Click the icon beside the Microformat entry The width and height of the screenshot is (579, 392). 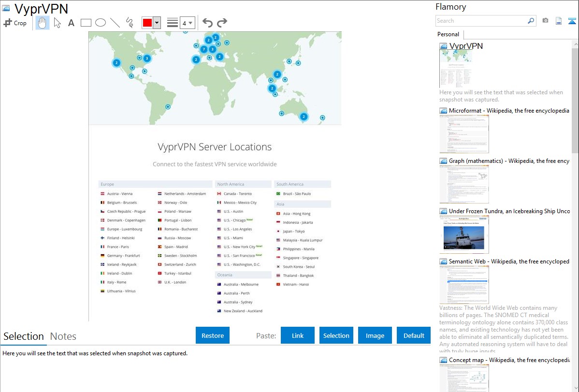[443, 111]
